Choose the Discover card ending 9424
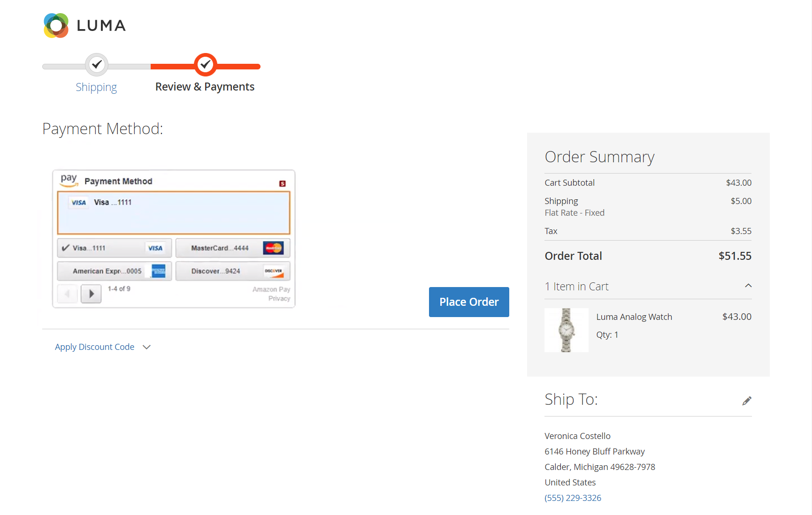This screenshot has height=515, width=812. click(x=233, y=271)
